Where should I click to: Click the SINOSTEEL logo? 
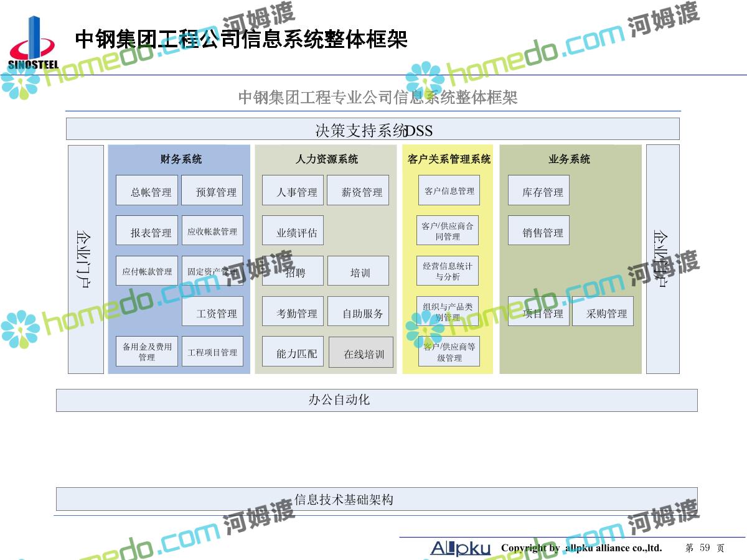(32, 42)
